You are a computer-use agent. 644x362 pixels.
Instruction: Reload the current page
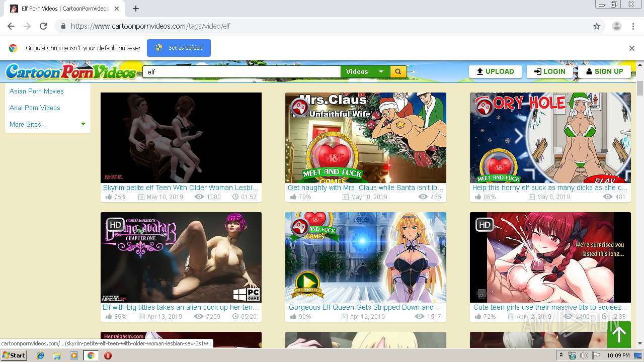43,26
